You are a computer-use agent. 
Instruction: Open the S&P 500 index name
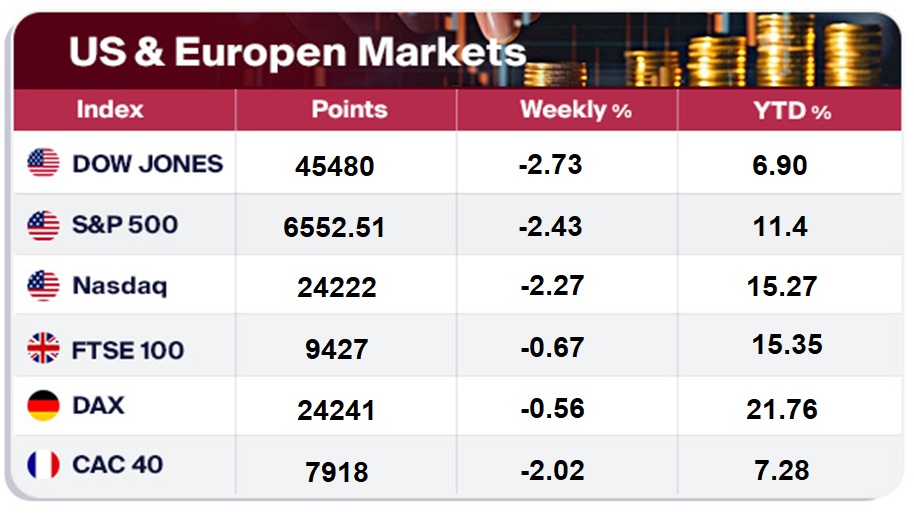(125, 225)
